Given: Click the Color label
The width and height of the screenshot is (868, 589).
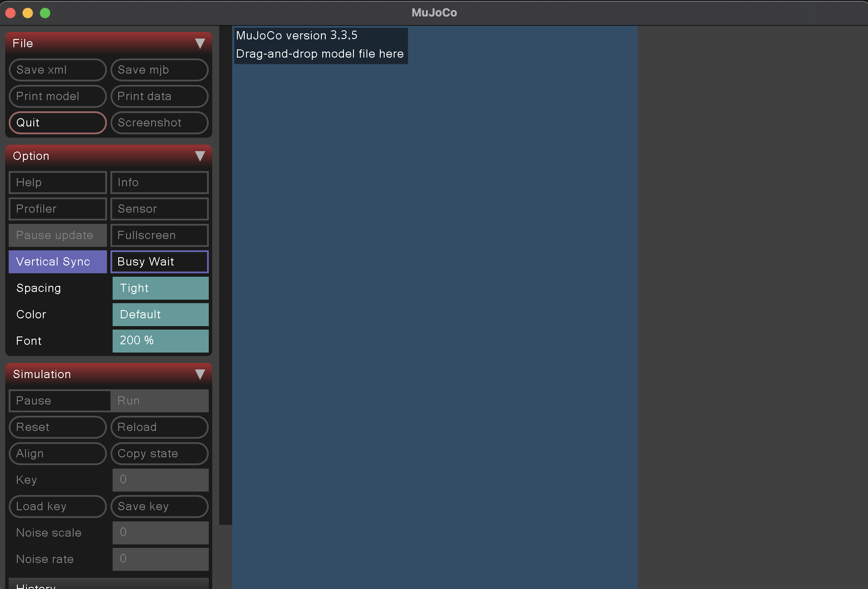Looking at the screenshot, I should coord(31,314).
